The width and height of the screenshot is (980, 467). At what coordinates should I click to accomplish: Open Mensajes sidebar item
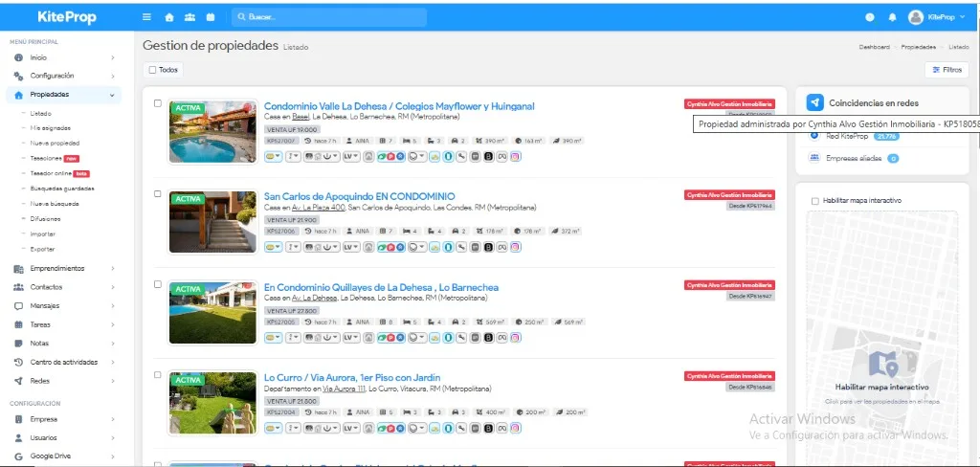tap(64, 305)
